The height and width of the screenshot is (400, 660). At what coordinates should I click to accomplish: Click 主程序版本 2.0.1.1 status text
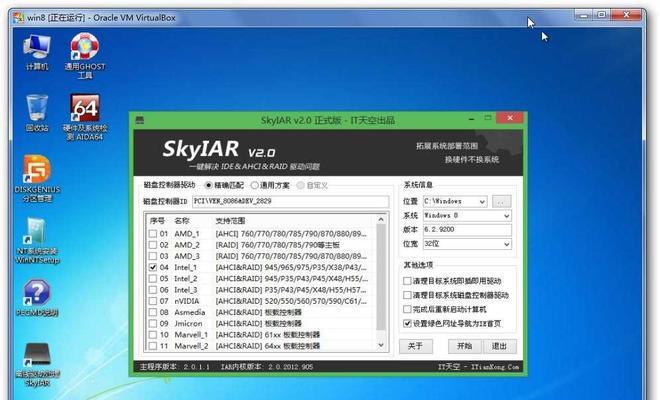click(x=174, y=367)
